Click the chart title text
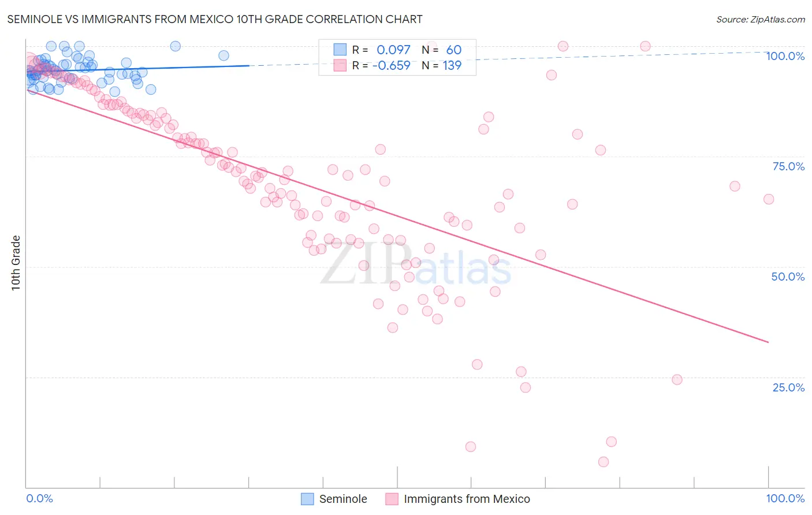Screen dimensions: 812x515 [215, 19]
